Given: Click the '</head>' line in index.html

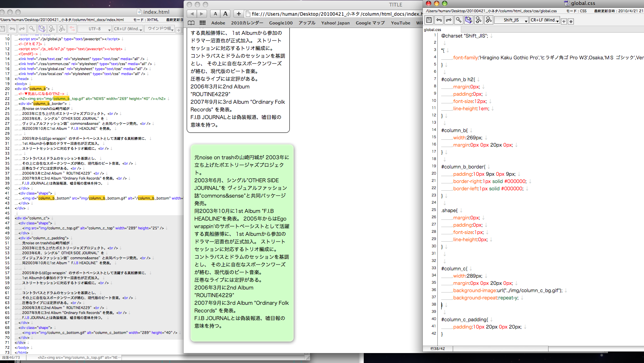Looking at the screenshot, I should coord(21,78).
